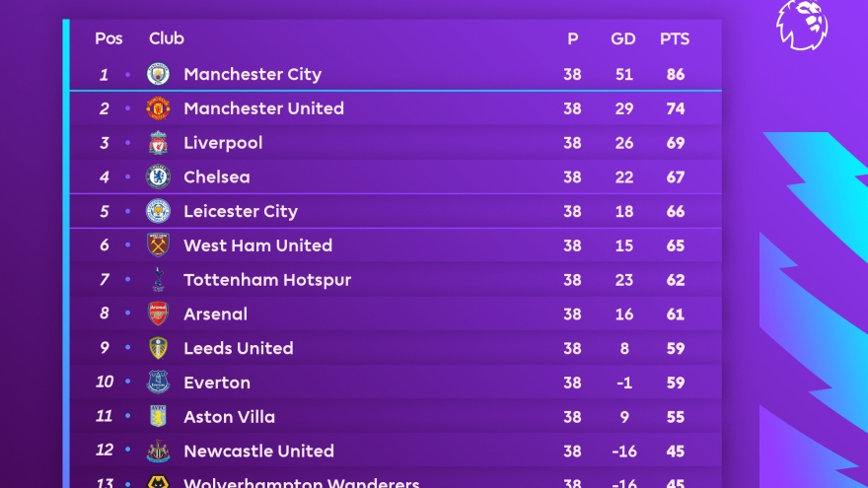
Task: Click the Liverpool club crest
Action: (x=158, y=143)
